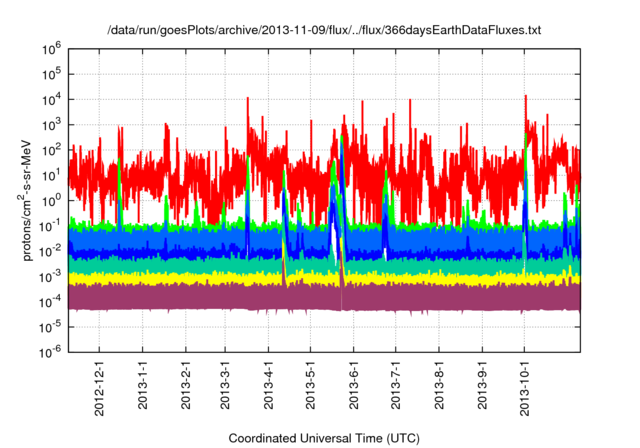
Task: Click the 2013-5-1 date label
Action: pos(310,386)
